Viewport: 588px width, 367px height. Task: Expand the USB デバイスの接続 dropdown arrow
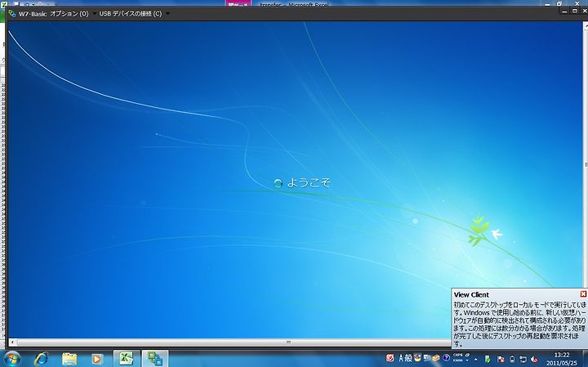tap(167, 14)
